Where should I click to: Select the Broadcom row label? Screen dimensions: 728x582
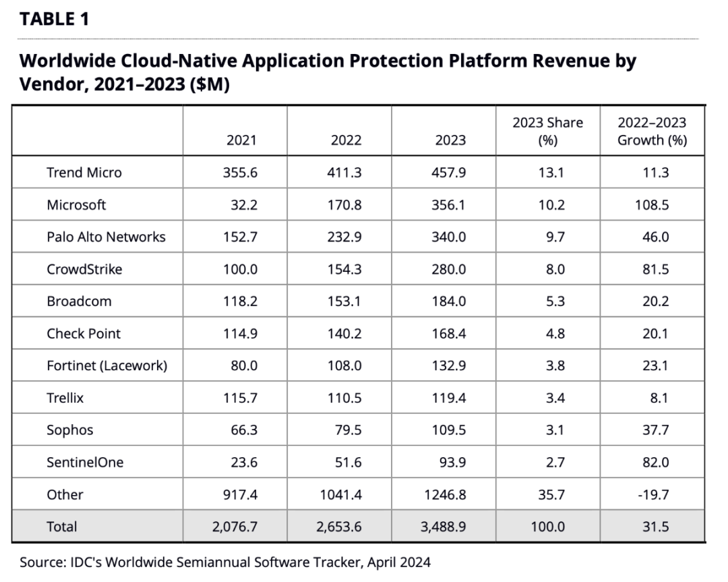click(79, 301)
